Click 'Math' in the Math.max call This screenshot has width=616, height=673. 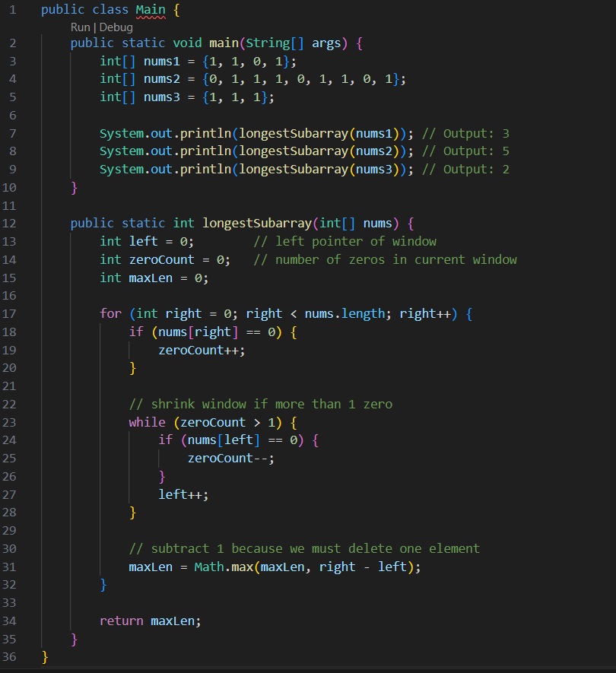209,567
